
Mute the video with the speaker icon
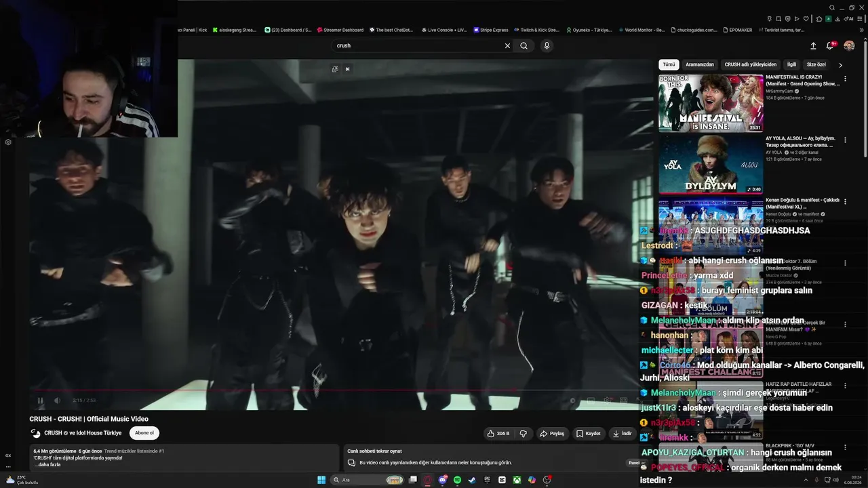pos(57,401)
